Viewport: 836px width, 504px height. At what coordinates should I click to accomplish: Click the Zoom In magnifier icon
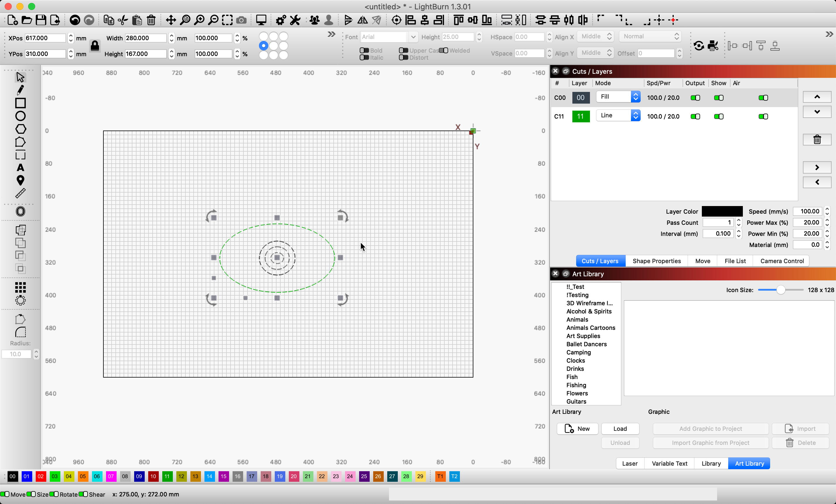point(199,20)
